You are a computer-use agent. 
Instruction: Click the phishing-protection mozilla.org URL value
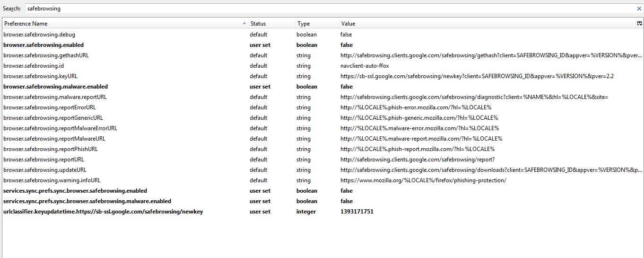pos(423,180)
